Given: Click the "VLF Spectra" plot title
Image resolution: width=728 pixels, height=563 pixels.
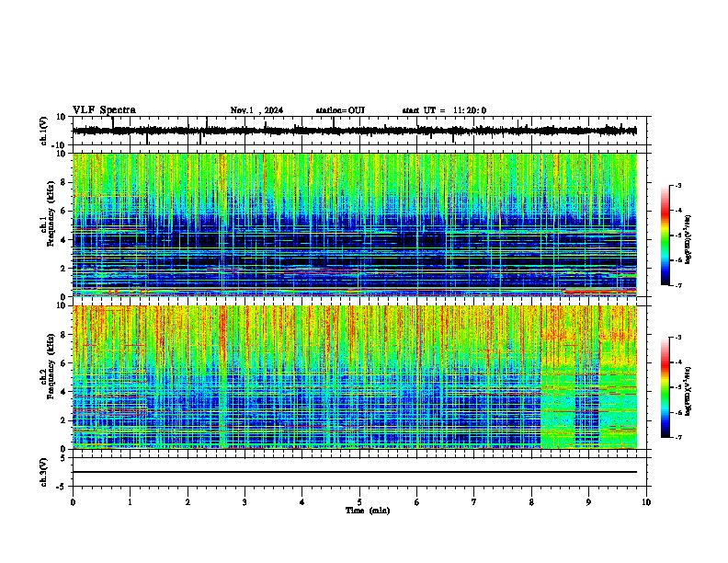Looking at the screenshot, I should coord(104,110).
